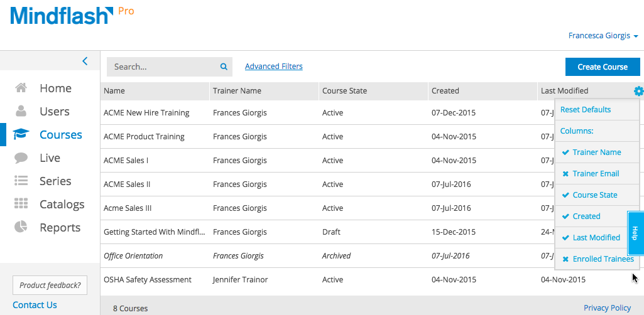Open the Help side tab
This screenshot has width=644, height=315.
(635, 233)
